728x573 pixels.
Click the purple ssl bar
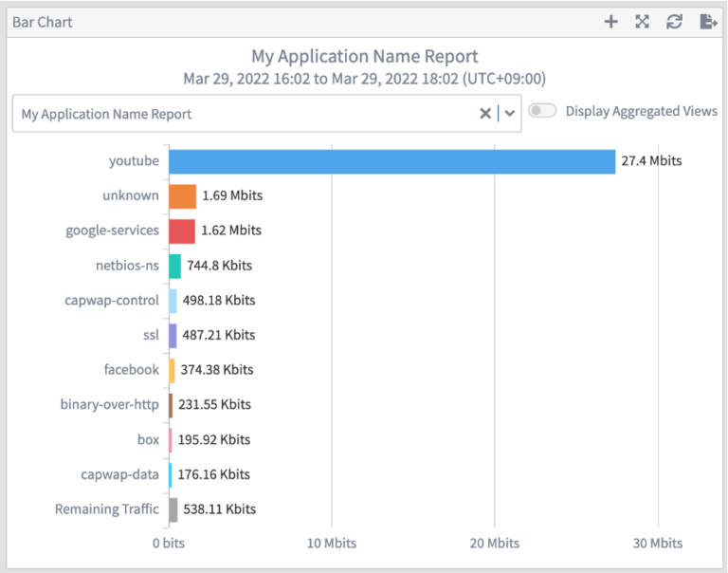(x=173, y=335)
